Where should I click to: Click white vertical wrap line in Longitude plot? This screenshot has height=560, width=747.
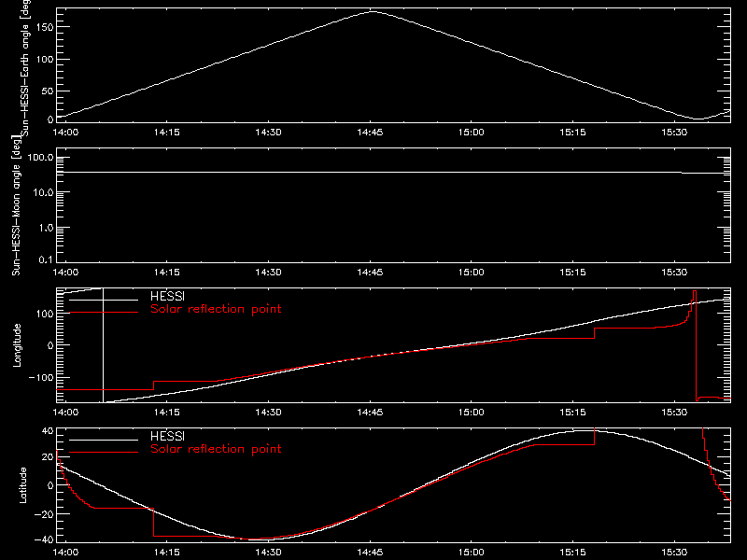103,345
